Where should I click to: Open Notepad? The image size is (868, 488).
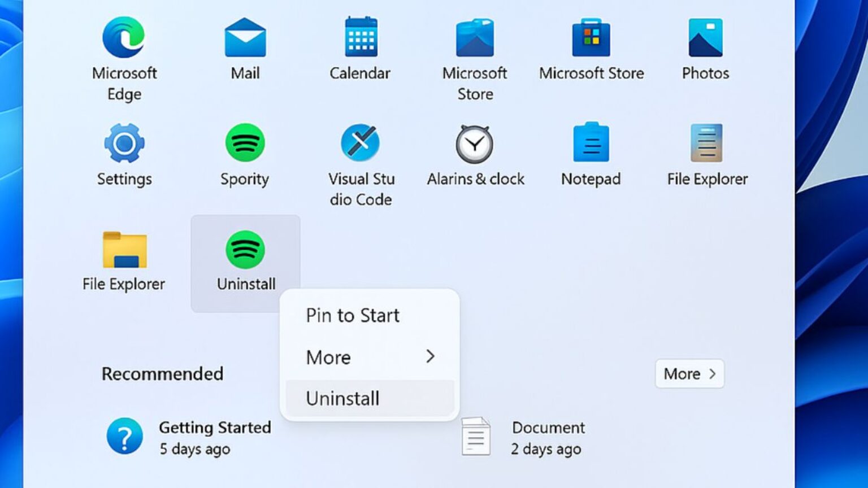click(591, 142)
